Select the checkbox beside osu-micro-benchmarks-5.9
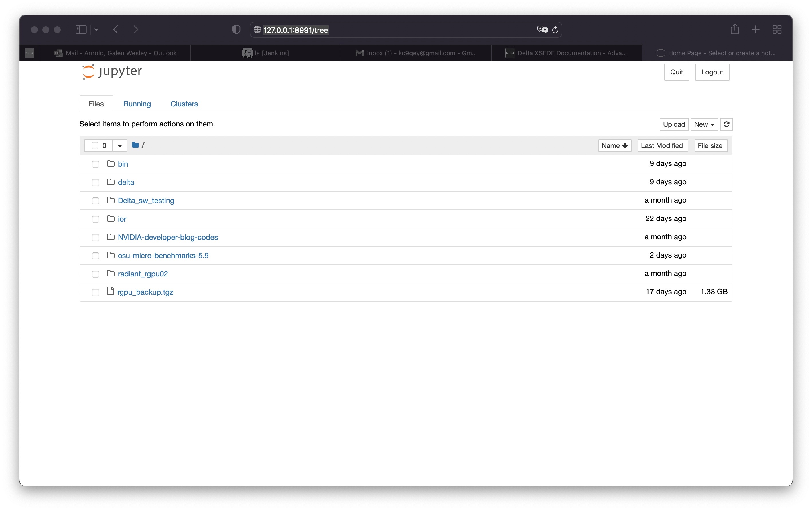This screenshot has height=510, width=812. (x=95, y=256)
